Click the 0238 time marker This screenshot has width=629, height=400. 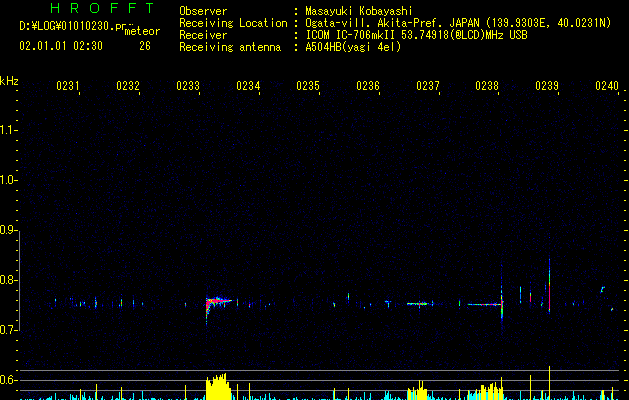click(487, 86)
